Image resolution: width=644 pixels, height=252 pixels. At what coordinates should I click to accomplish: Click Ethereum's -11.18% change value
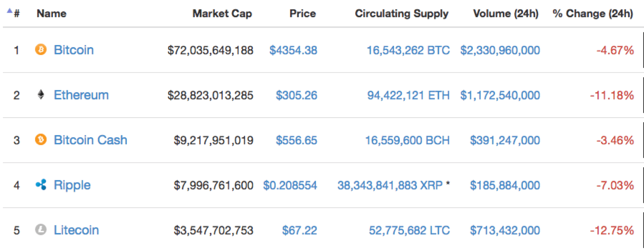pyautogui.click(x=612, y=95)
